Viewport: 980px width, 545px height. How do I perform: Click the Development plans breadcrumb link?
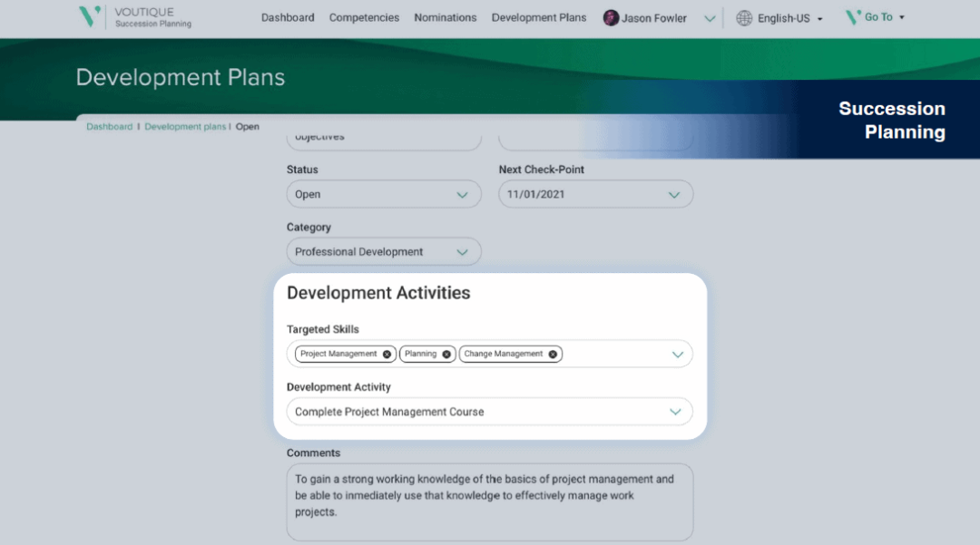[x=185, y=127]
